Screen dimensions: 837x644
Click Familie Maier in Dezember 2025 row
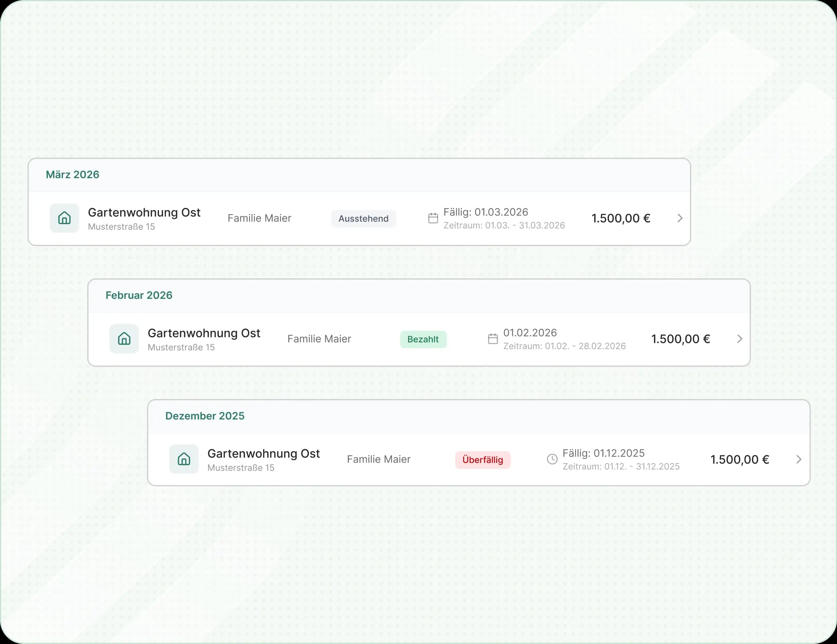(379, 459)
